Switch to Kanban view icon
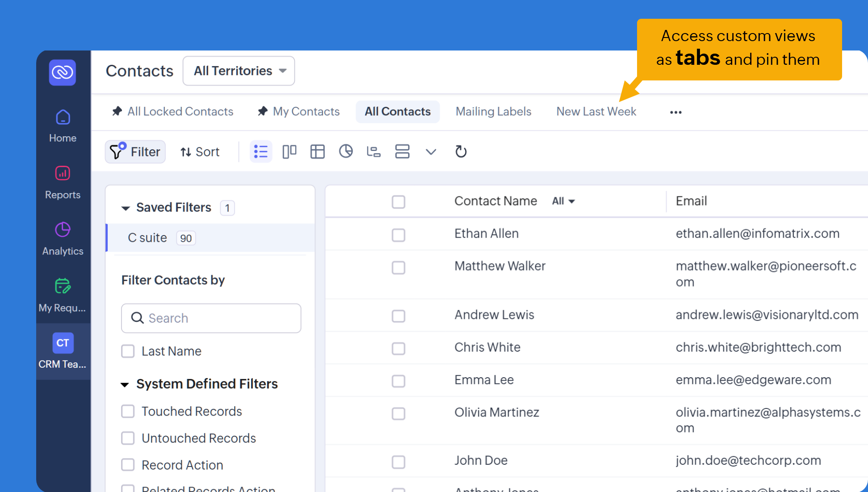Viewport: 868px width, 492px height. click(289, 152)
